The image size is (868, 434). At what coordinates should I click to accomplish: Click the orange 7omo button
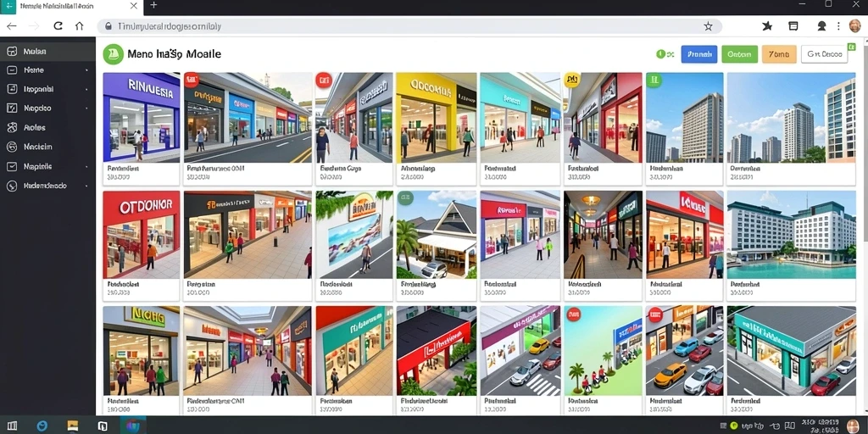[780, 54]
